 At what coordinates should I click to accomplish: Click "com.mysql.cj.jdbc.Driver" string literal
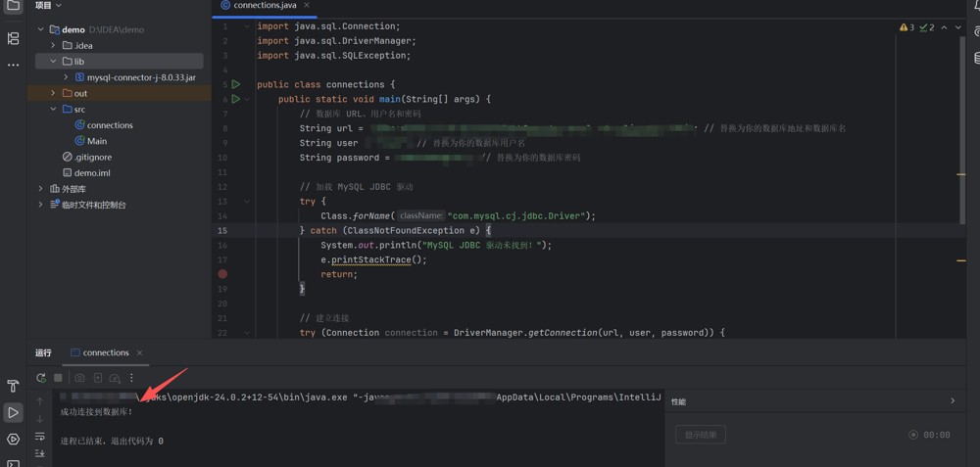coord(516,216)
